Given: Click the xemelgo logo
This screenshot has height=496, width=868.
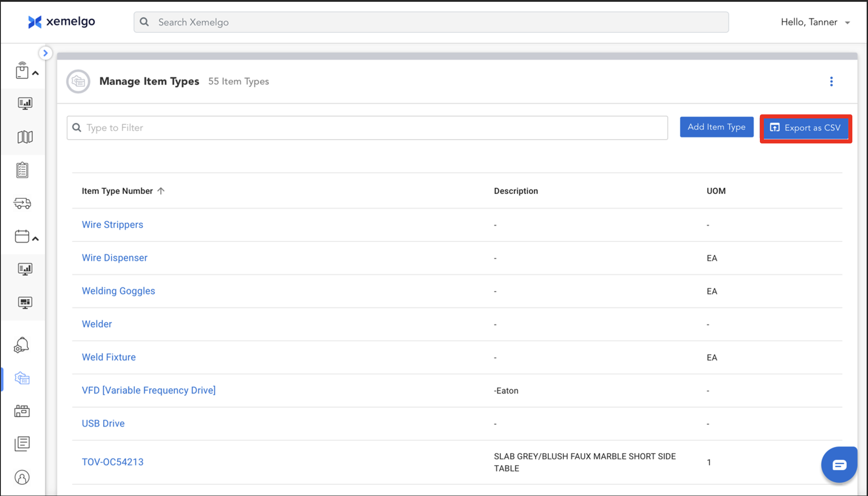Looking at the screenshot, I should coord(61,21).
